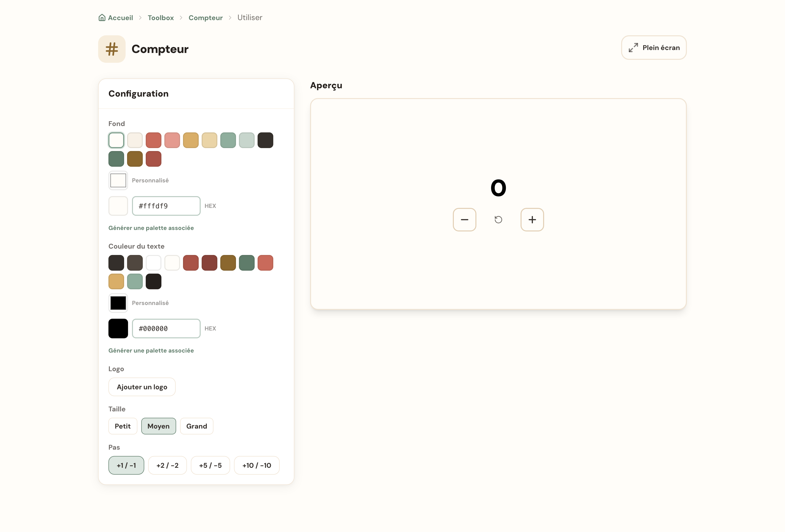Select the dark charcoal Fond swatch
Viewport: 785px width, 532px height.
tap(265, 140)
